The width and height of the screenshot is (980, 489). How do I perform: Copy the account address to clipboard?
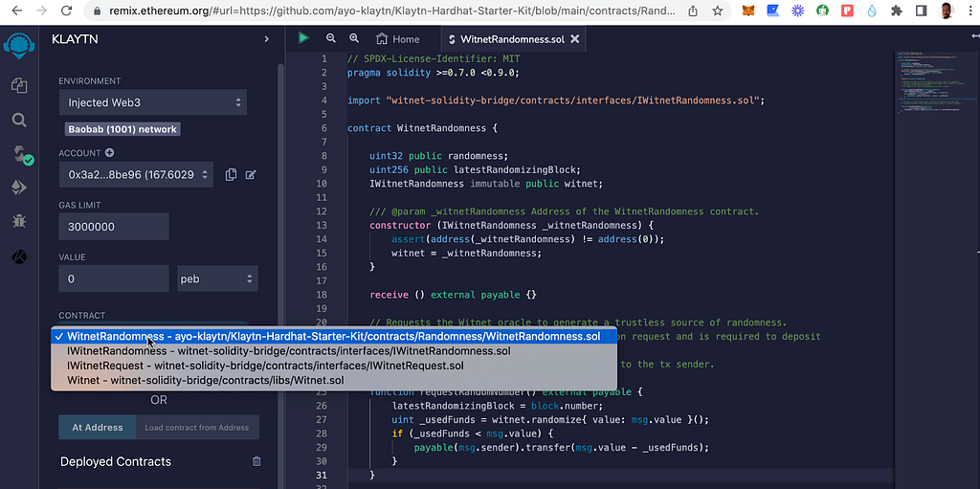231,175
